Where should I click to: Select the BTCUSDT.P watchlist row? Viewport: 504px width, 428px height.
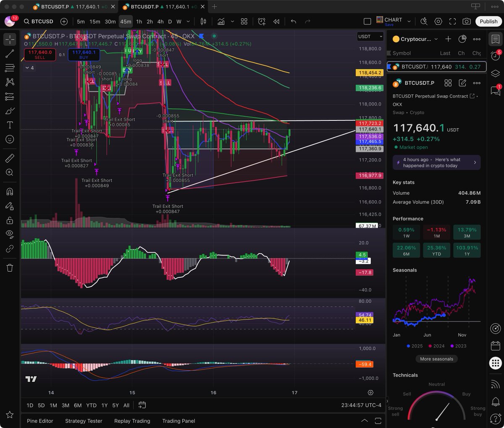pyautogui.click(x=436, y=67)
